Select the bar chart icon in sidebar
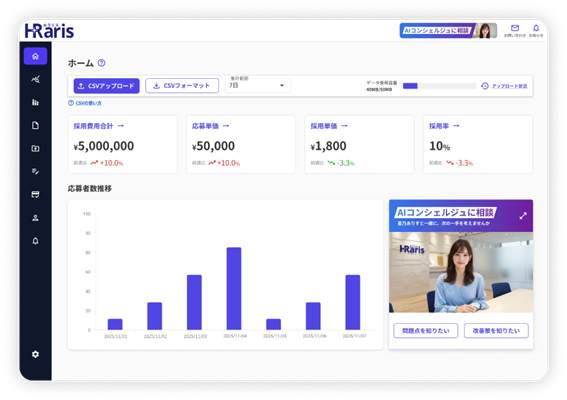567x400 pixels. coord(35,102)
